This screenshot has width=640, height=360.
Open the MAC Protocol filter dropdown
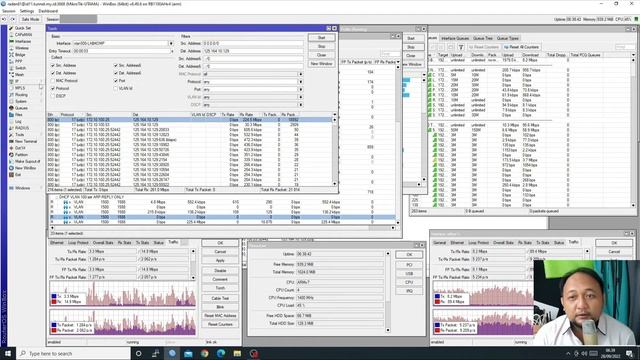coord(301,74)
